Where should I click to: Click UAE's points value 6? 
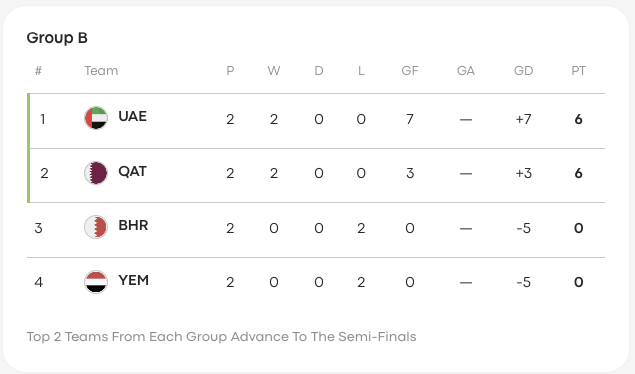578,119
